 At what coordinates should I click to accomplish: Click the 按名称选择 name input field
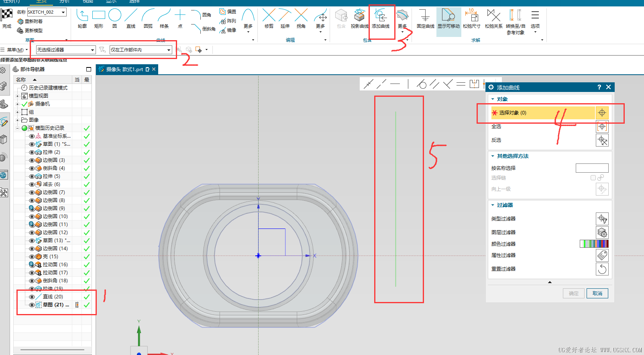[x=592, y=168]
